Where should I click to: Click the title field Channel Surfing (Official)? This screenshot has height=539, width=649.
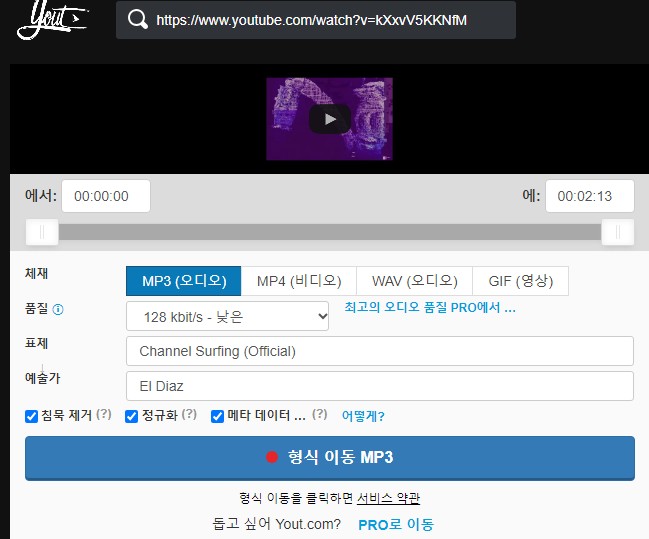[x=380, y=351]
